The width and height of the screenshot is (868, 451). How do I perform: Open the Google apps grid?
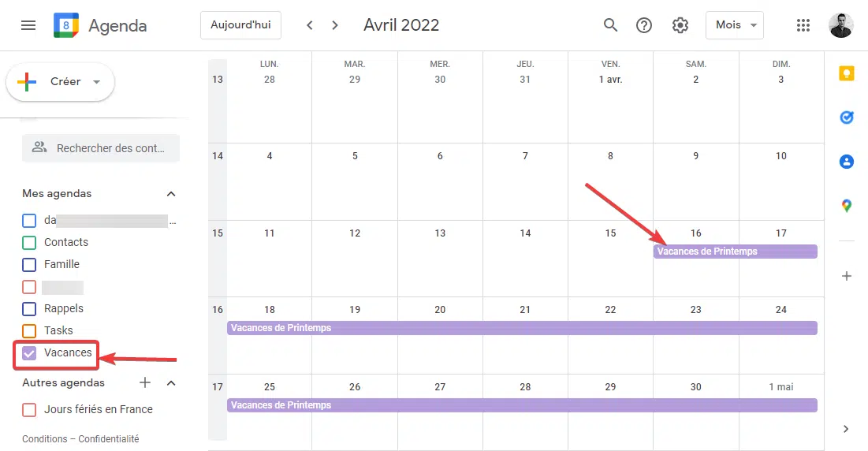tap(803, 25)
